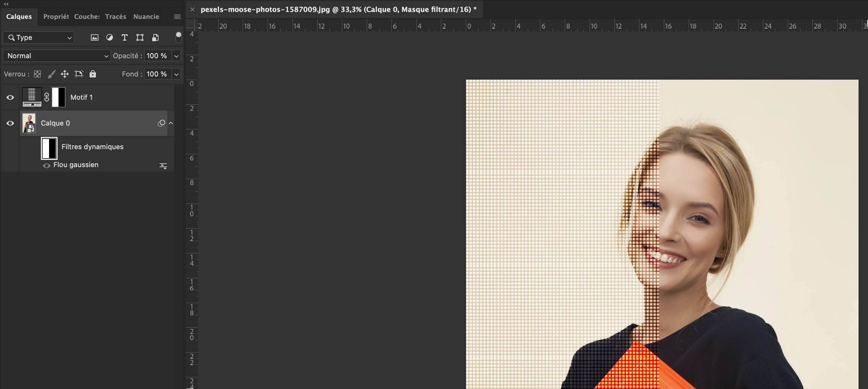Filter layers by pixel image icon

[95, 37]
